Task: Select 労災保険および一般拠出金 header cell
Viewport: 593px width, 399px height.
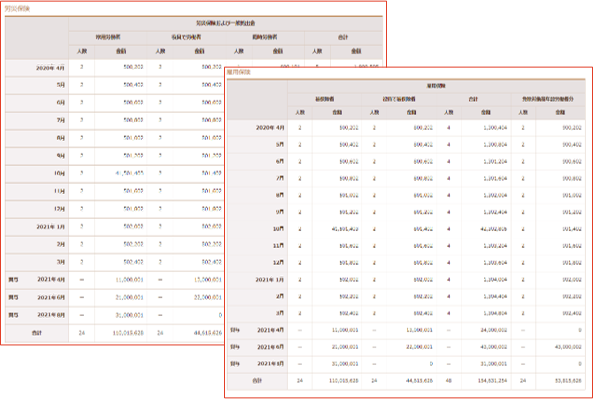Action: 225,23
